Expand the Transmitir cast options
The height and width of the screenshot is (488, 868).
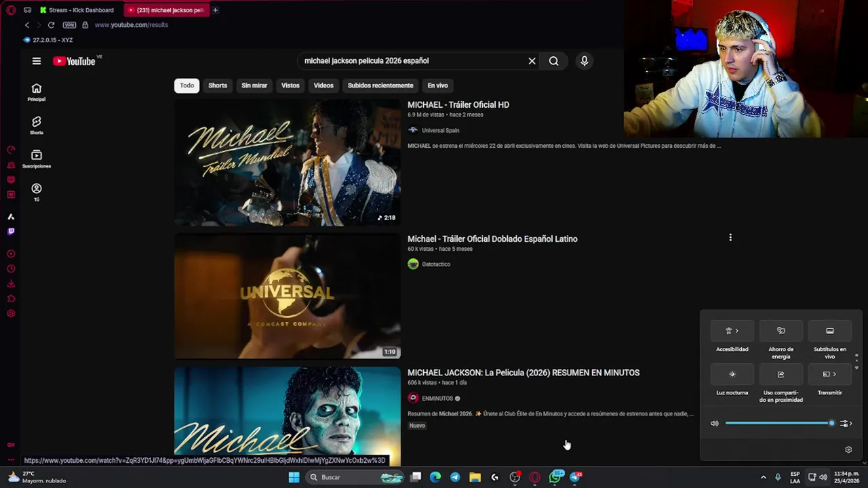[x=830, y=374]
